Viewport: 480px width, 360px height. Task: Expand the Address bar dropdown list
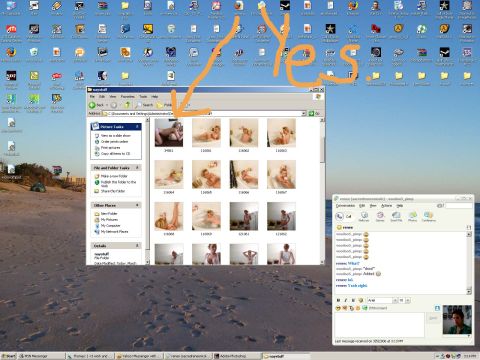pyautogui.click(x=303, y=114)
